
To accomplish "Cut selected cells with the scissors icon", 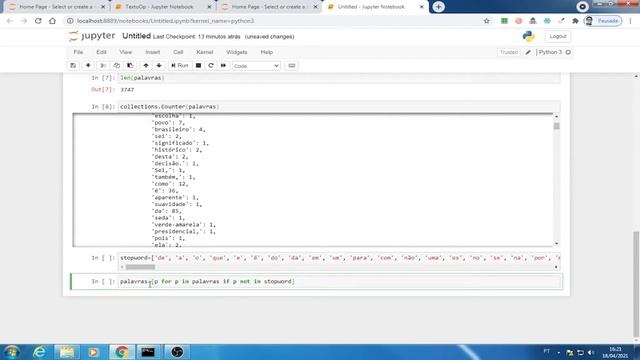I will tap(103, 66).
